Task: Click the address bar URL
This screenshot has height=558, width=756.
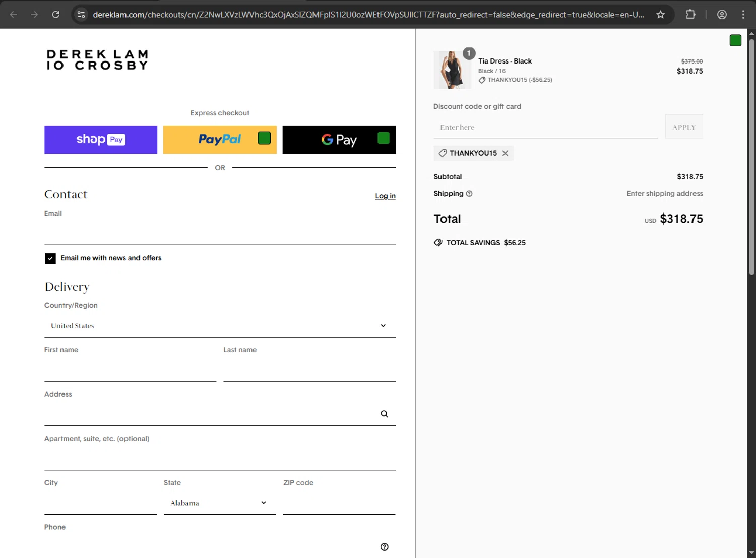Action: click(368, 14)
